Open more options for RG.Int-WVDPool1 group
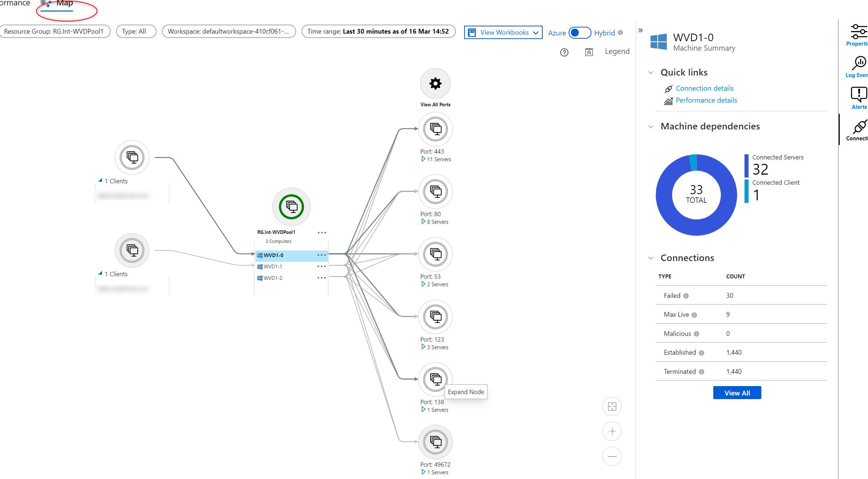 322,232
